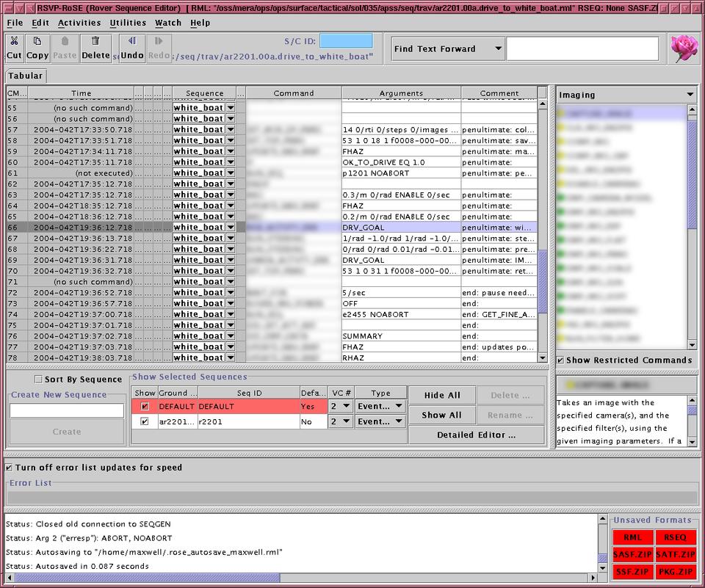Click the PKG.ZIP unsaved format indicator
Image resolution: width=705 pixels, height=588 pixels.
pyautogui.click(x=675, y=570)
